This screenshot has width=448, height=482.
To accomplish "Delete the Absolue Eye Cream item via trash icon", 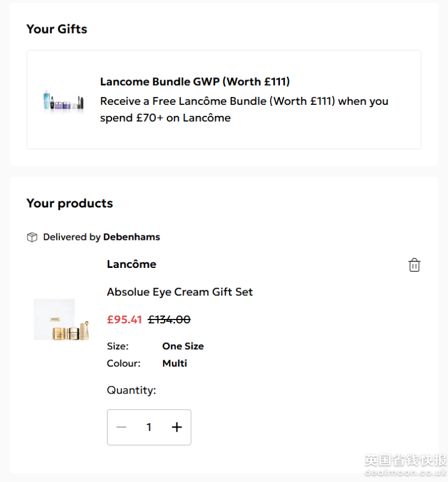I will tap(414, 265).
